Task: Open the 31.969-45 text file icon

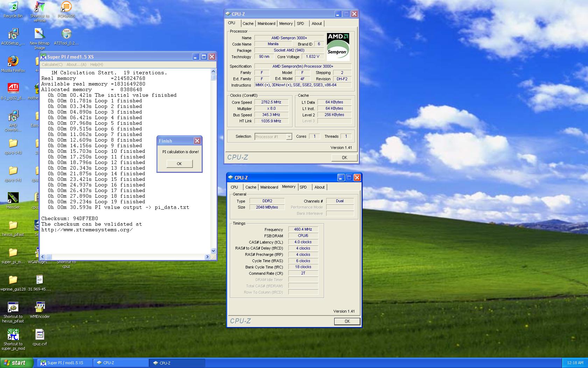Action: tap(40, 283)
